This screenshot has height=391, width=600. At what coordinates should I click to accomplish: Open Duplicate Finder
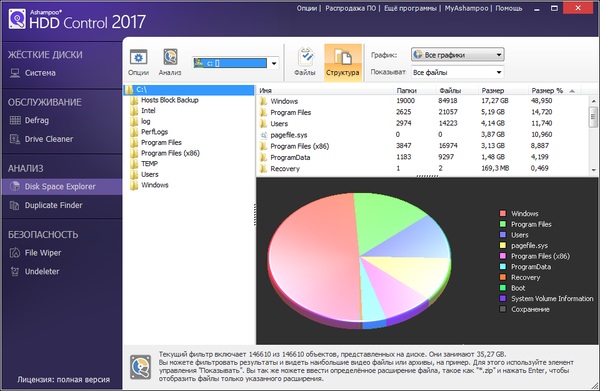(46, 205)
